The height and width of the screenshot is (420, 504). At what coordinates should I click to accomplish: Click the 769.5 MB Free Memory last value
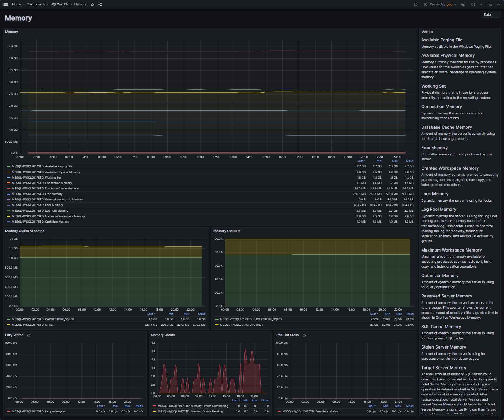coord(359,194)
